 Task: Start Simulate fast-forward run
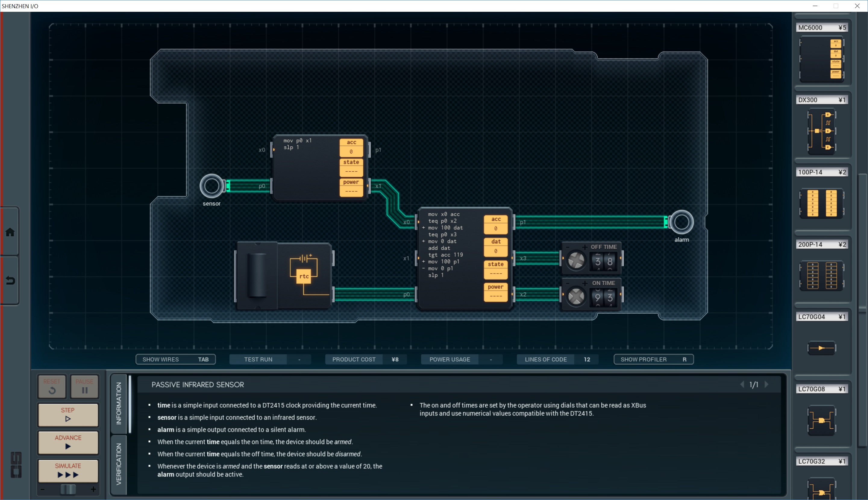coord(68,470)
